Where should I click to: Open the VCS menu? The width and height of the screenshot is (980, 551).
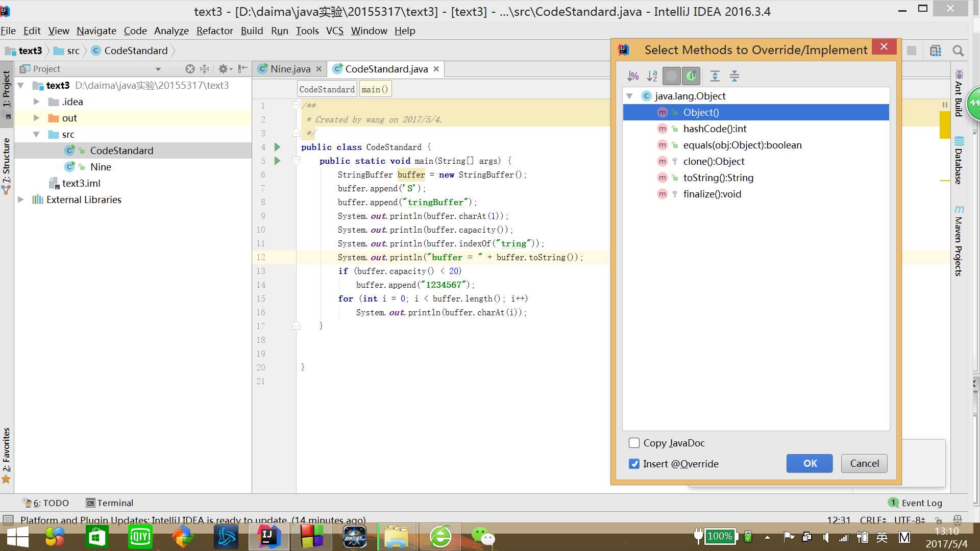click(335, 31)
